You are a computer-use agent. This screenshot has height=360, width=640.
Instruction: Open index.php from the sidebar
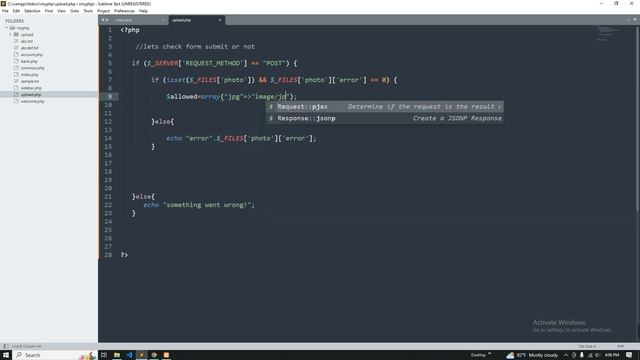click(x=29, y=75)
